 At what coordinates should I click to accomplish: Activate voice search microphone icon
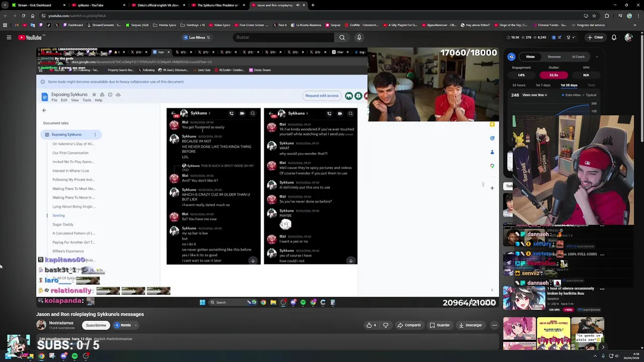pyautogui.click(x=359, y=37)
